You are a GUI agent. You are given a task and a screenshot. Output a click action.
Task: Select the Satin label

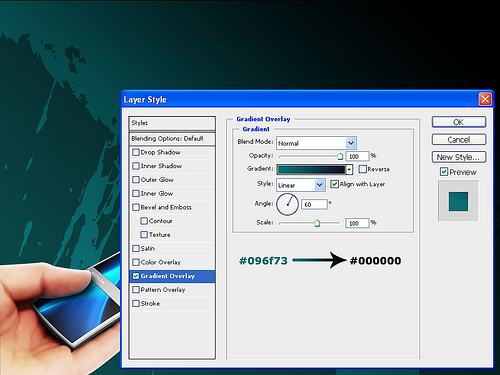pyautogui.click(x=148, y=248)
